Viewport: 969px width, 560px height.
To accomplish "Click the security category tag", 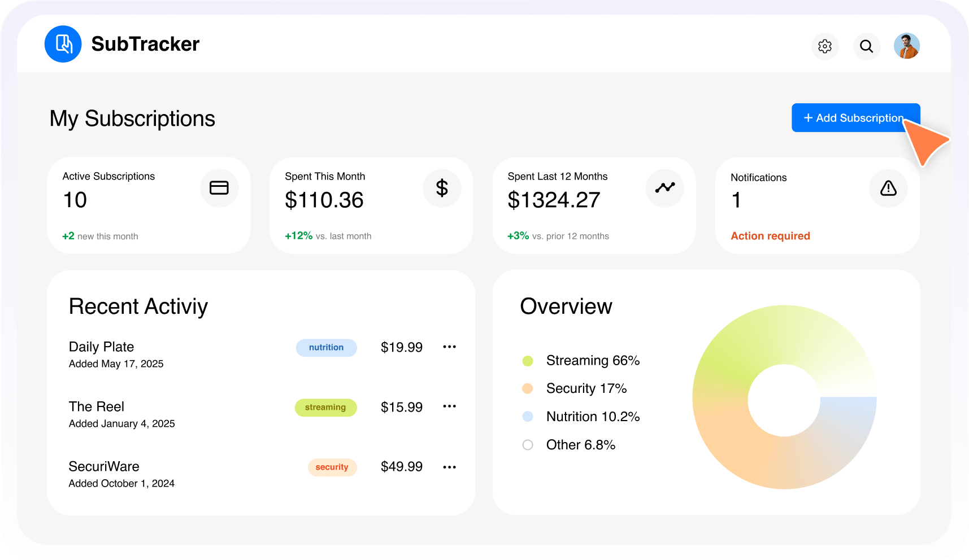I will (332, 467).
